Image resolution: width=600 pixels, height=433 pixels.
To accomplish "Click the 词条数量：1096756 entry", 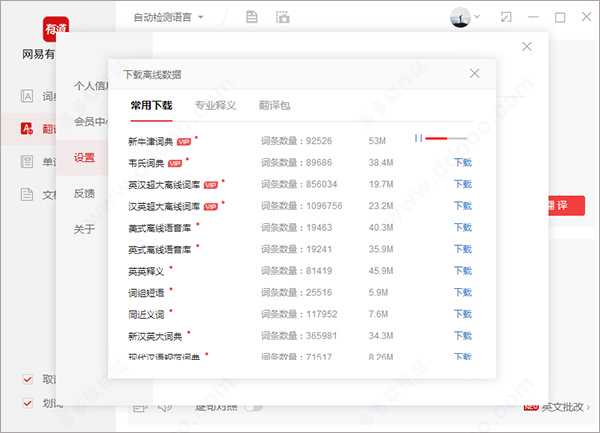I will click(x=302, y=206).
